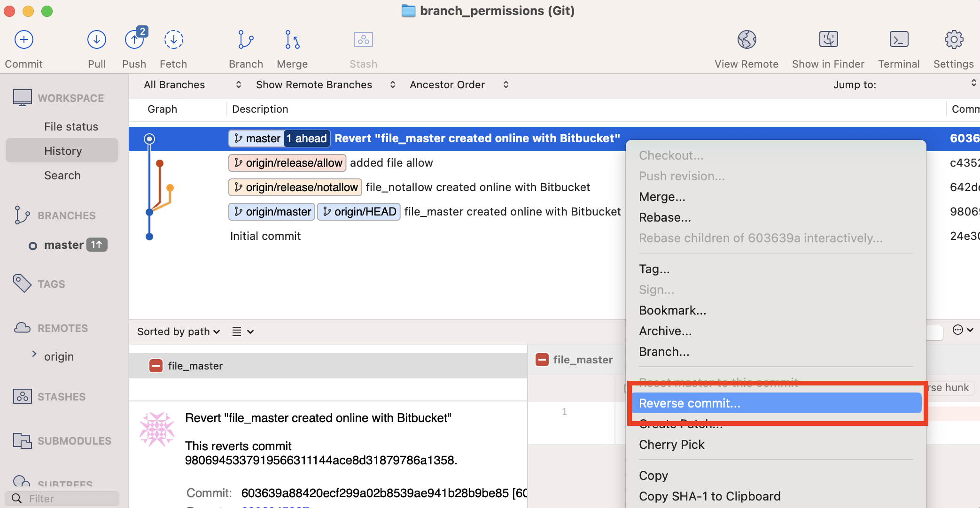
Task: Open the Sorted by path dropdown
Action: click(179, 331)
